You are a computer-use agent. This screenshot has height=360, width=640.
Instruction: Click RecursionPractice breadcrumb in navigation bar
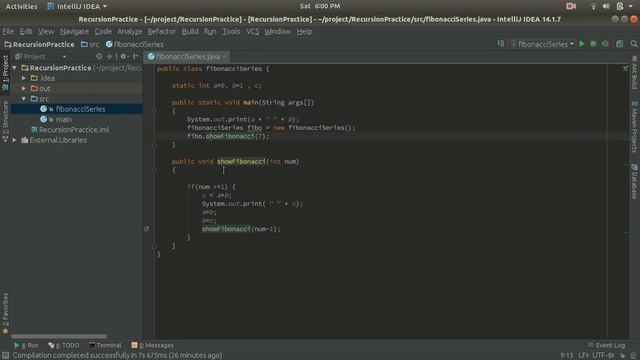[x=39, y=44]
